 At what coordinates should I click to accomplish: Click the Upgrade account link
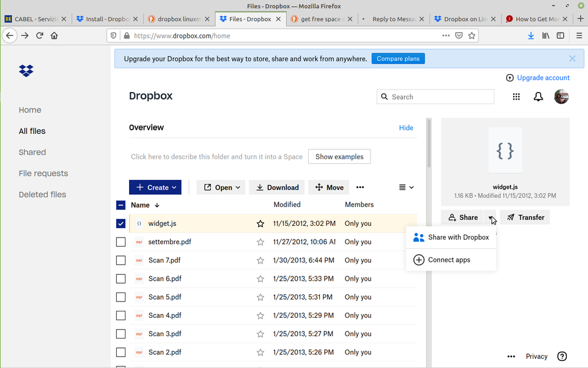[x=543, y=78]
